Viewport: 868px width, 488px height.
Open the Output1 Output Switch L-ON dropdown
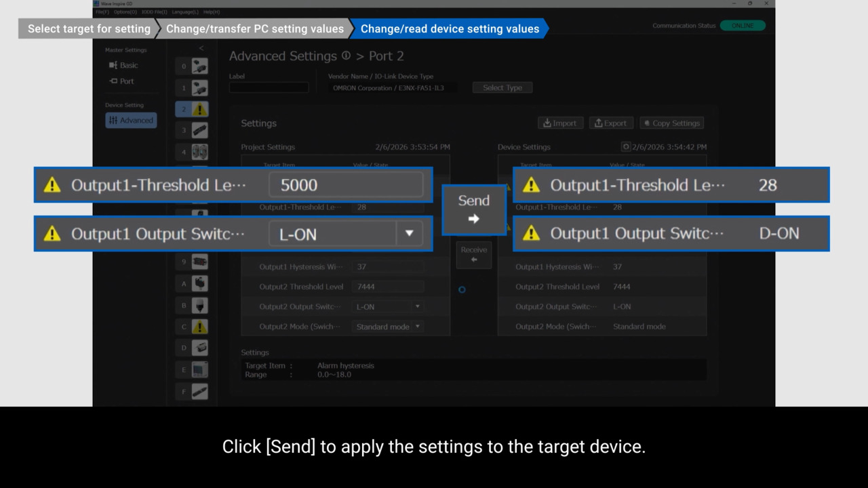[x=408, y=234]
